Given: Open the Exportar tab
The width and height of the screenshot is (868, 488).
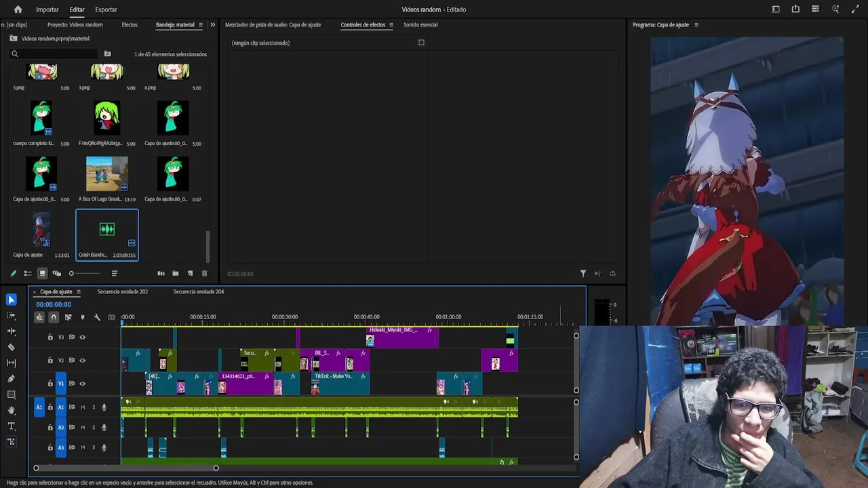Looking at the screenshot, I should [106, 9].
